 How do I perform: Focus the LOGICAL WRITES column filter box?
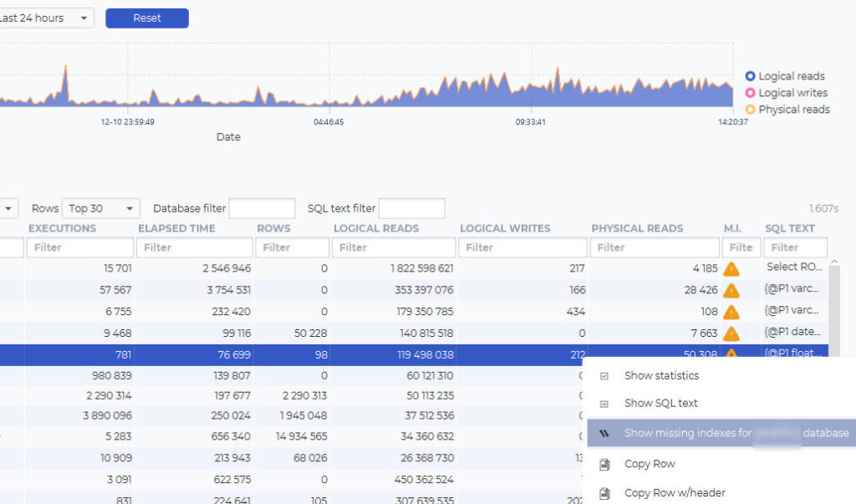[x=522, y=247]
